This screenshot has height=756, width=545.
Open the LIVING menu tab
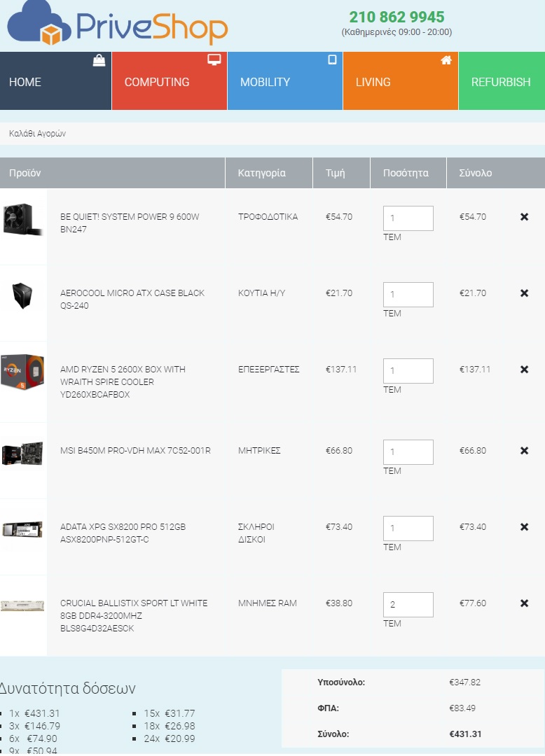click(x=400, y=81)
